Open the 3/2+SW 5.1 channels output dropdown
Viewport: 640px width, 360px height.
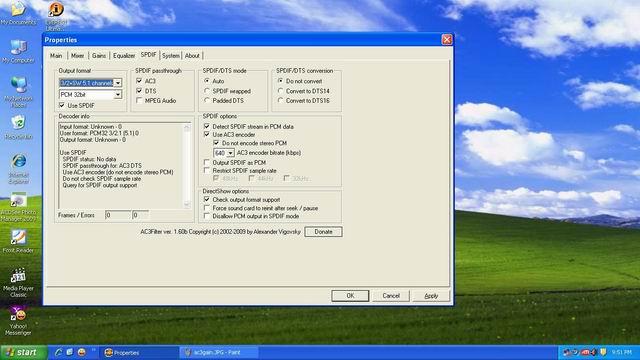point(118,83)
